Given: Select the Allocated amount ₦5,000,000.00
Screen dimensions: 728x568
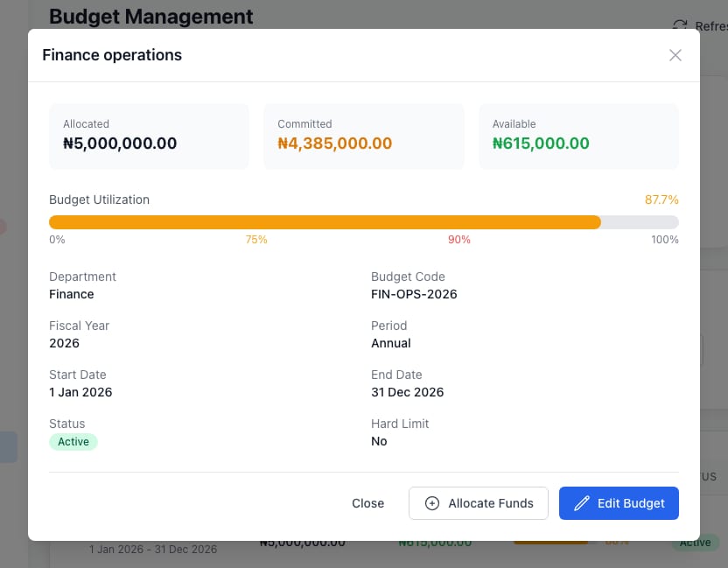Looking at the screenshot, I should (x=120, y=143).
